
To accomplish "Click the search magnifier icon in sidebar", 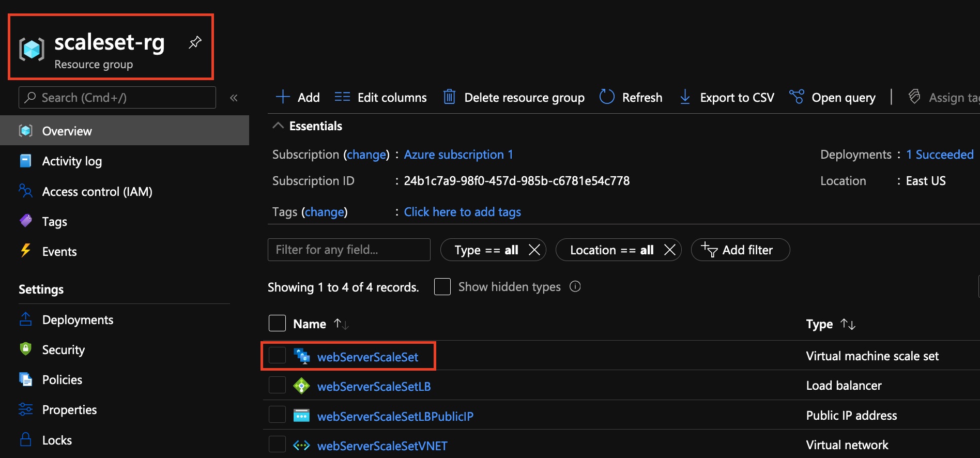I will (x=30, y=97).
